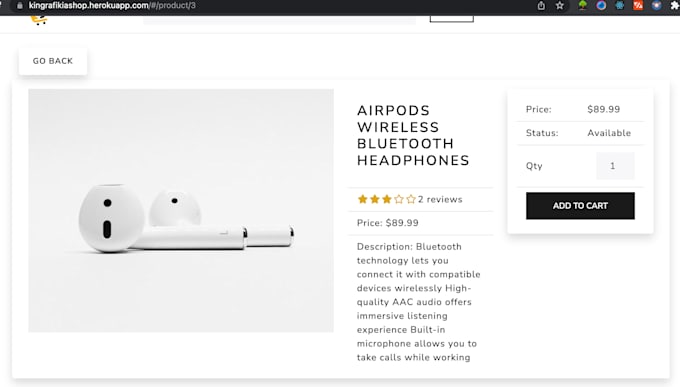
Task: Open the Qty quantity dropdown
Action: coord(615,166)
